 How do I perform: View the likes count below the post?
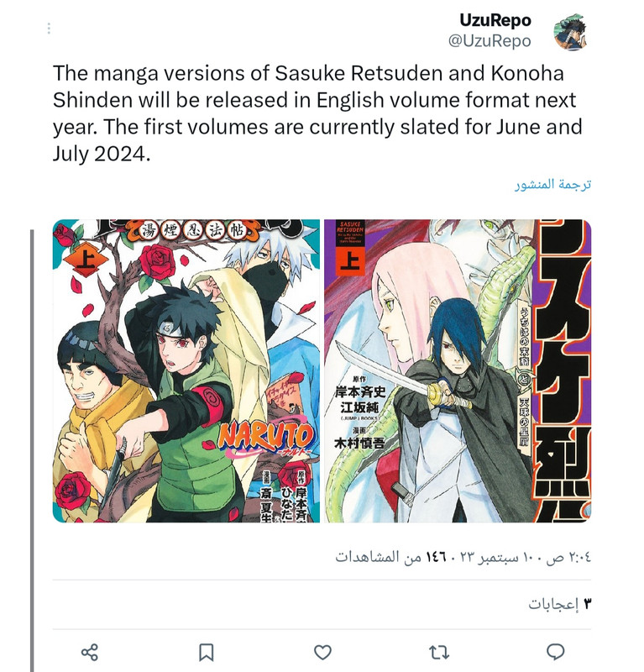(559, 604)
